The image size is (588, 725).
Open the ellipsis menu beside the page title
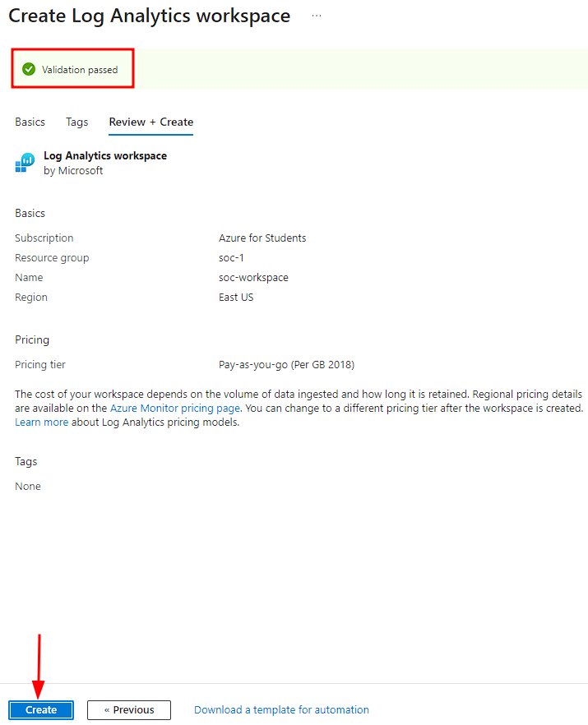pyautogui.click(x=317, y=16)
